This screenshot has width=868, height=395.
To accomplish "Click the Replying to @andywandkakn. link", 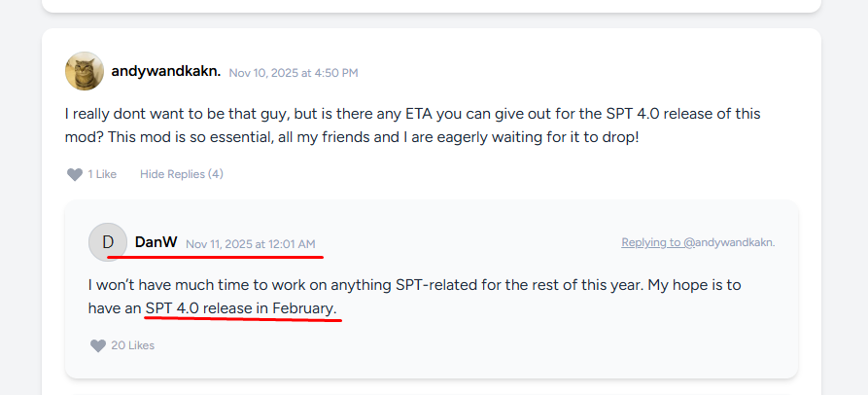I will 698,242.
